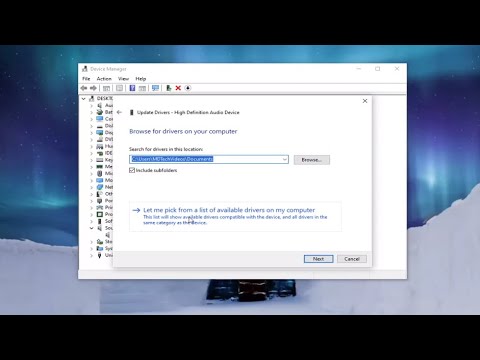Click the red X uninstall device icon
The width and height of the screenshot is (480, 360).
[178, 88]
